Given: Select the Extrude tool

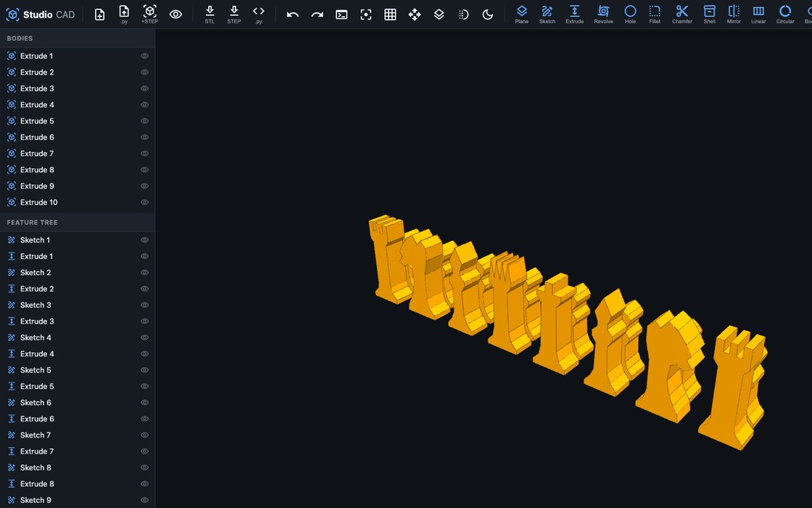Looking at the screenshot, I should point(574,14).
